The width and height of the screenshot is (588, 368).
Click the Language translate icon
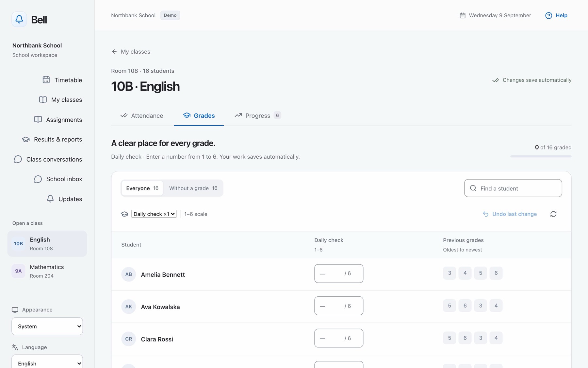pos(15,347)
